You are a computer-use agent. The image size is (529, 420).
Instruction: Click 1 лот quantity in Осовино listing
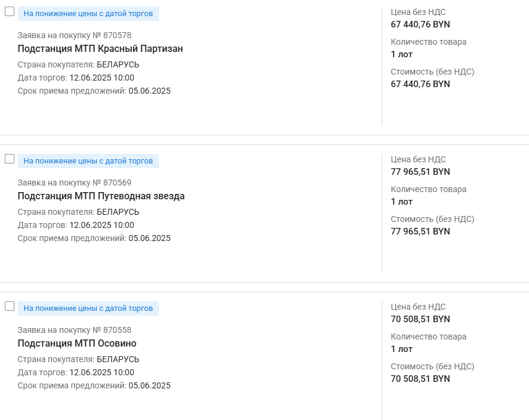[401, 349]
